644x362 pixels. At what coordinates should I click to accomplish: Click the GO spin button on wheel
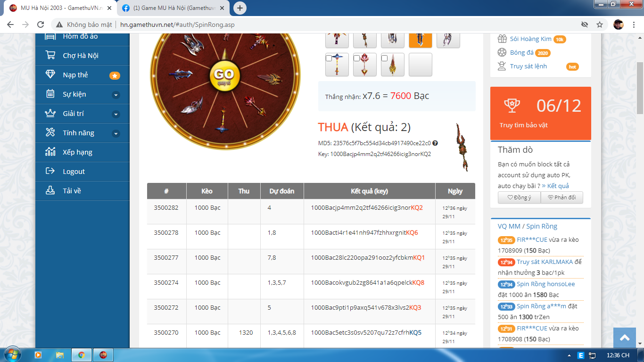[224, 75]
